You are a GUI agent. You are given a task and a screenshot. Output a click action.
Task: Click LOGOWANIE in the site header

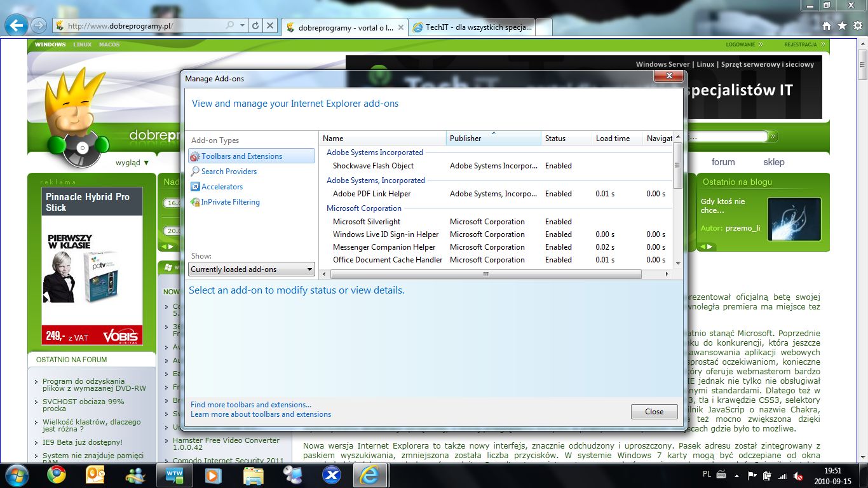pos(740,45)
